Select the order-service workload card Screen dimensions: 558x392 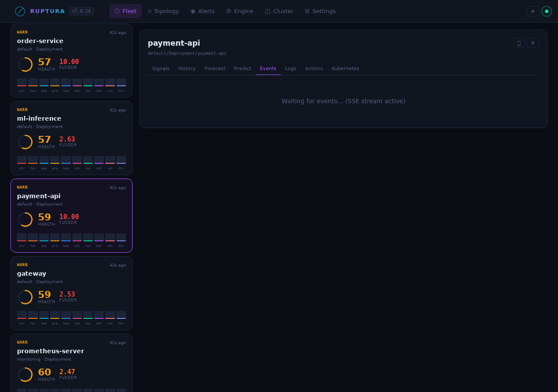[x=71, y=61]
